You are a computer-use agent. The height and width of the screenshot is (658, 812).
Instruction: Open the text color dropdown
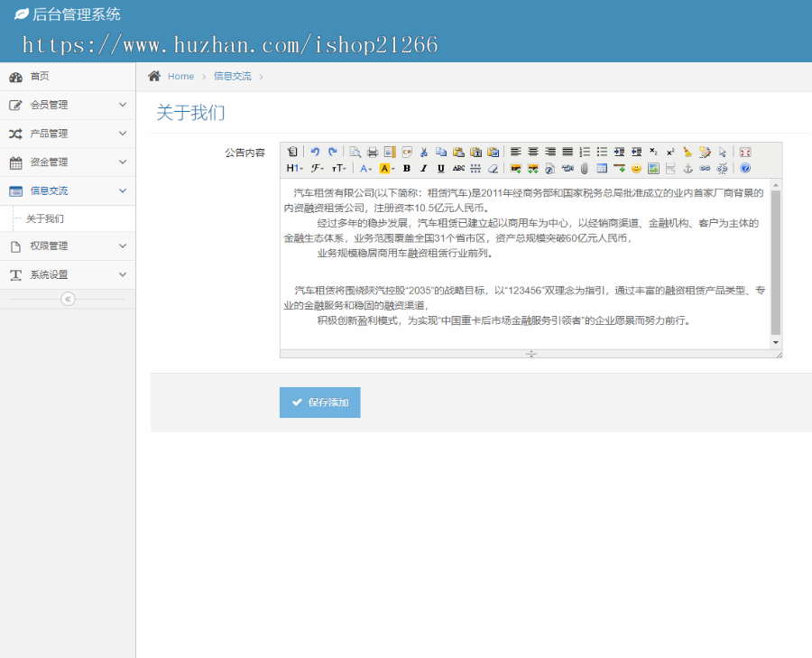click(x=365, y=168)
